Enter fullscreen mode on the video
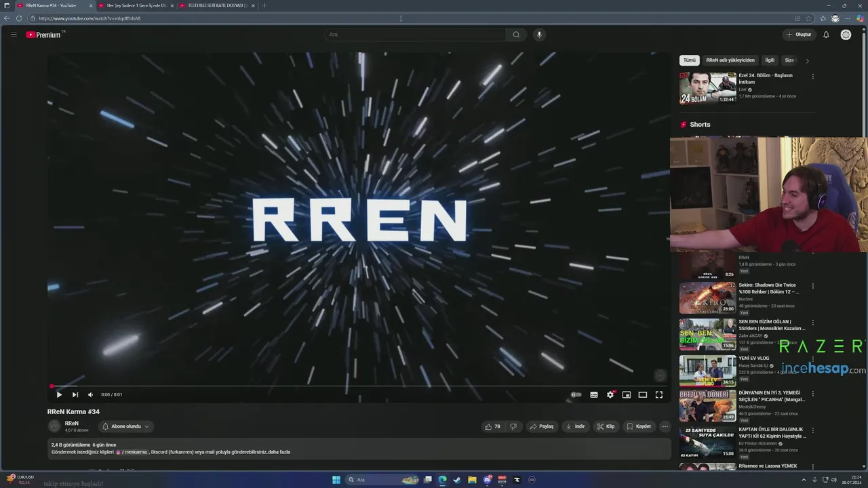The height and width of the screenshot is (488, 868). (659, 394)
